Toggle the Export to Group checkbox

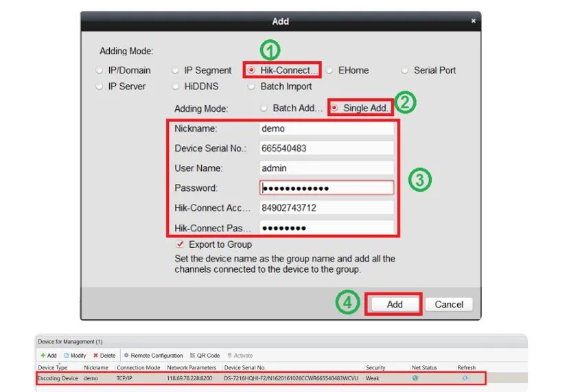coord(180,244)
